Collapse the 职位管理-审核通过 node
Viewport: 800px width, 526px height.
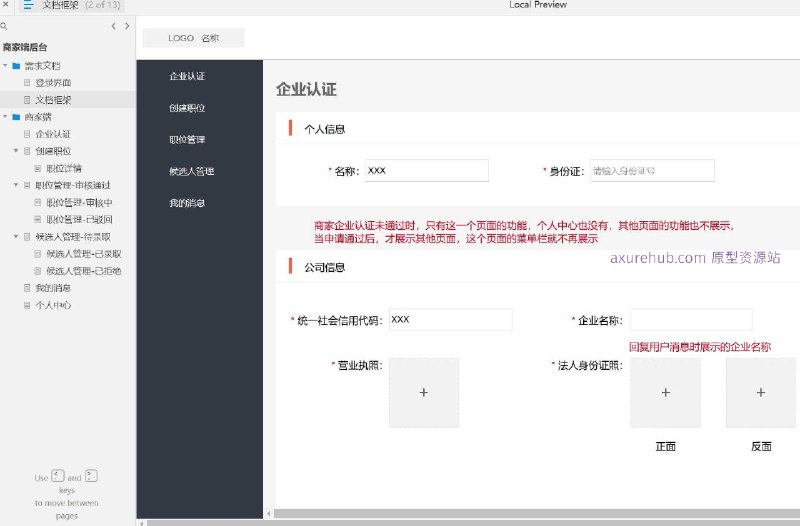(x=16, y=185)
